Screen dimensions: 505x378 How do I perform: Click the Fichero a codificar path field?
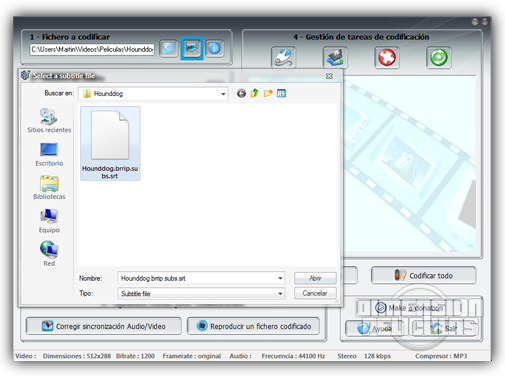point(92,49)
